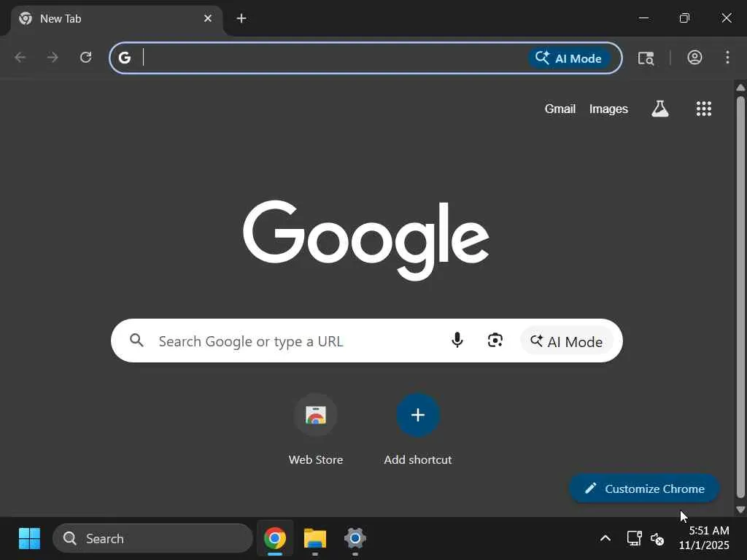This screenshot has height=560, width=747.
Task: Click the magnifier icon in search box
Action: coord(136,341)
